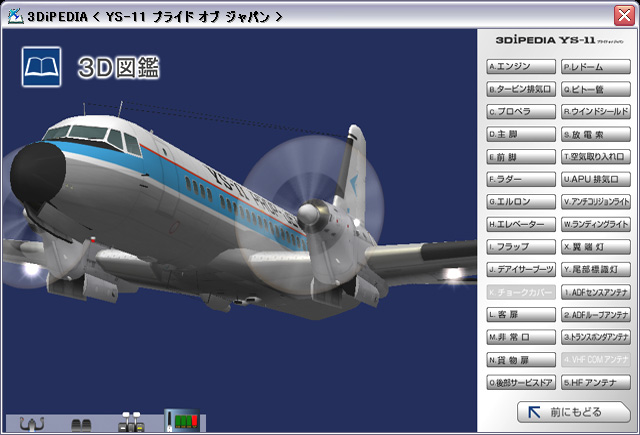Viewport: 640px width, 435px height.
Task: Select 5.HFアンテナ button
Action: pos(596,382)
